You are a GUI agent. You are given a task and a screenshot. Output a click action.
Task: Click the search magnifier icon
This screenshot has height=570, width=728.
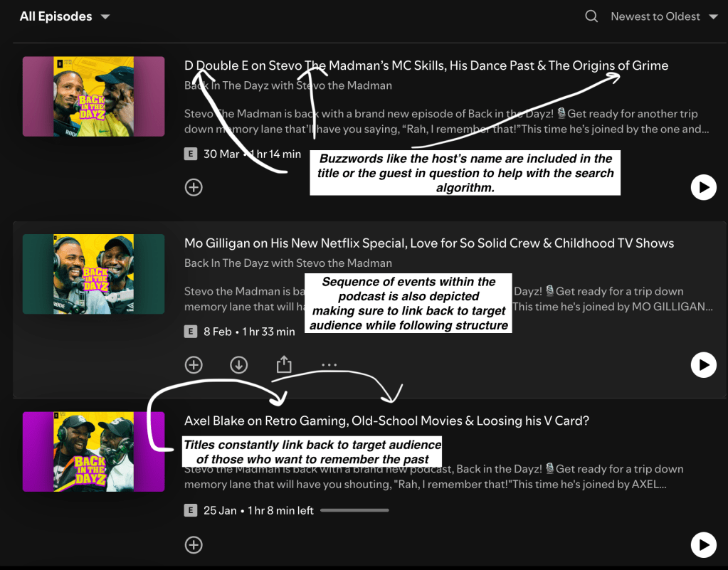point(591,16)
